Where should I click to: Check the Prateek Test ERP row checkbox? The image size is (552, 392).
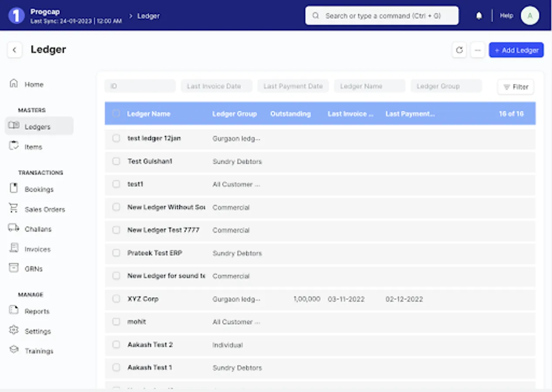point(116,253)
